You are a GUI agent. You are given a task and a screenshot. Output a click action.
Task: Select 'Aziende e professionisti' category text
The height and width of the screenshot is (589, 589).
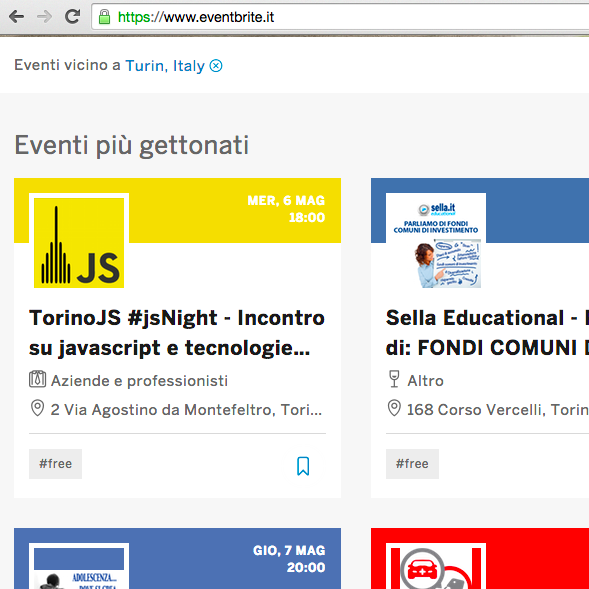pyautogui.click(x=139, y=381)
